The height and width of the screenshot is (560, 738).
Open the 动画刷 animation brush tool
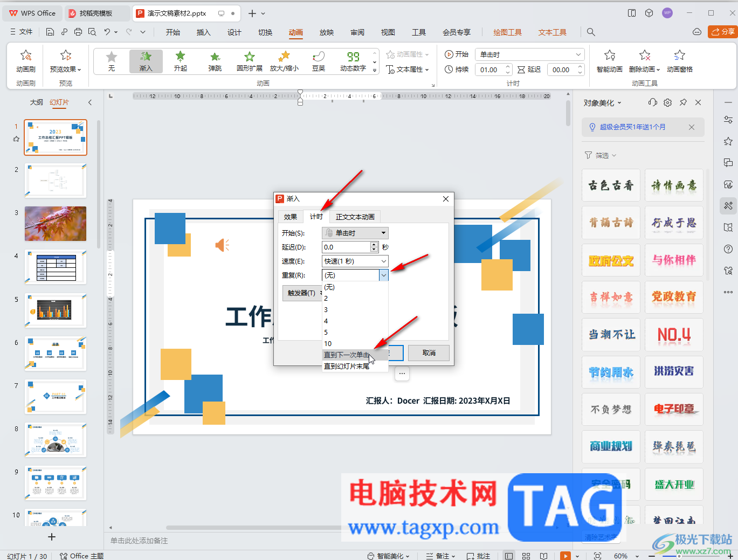tap(26, 61)
